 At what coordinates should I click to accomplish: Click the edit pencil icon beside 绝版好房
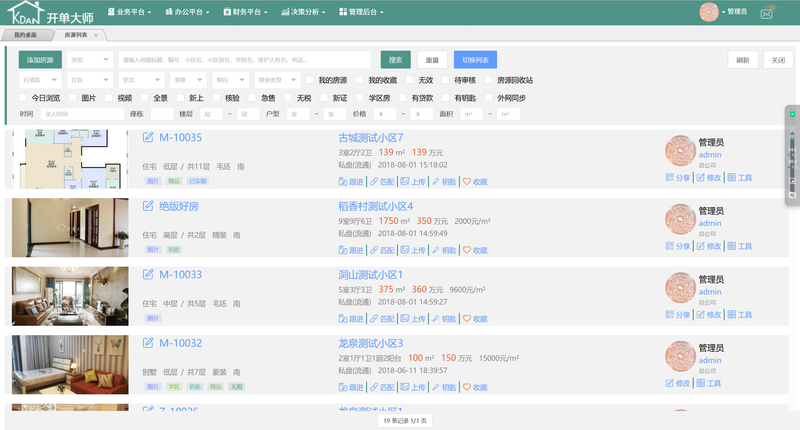pos(148,206)
